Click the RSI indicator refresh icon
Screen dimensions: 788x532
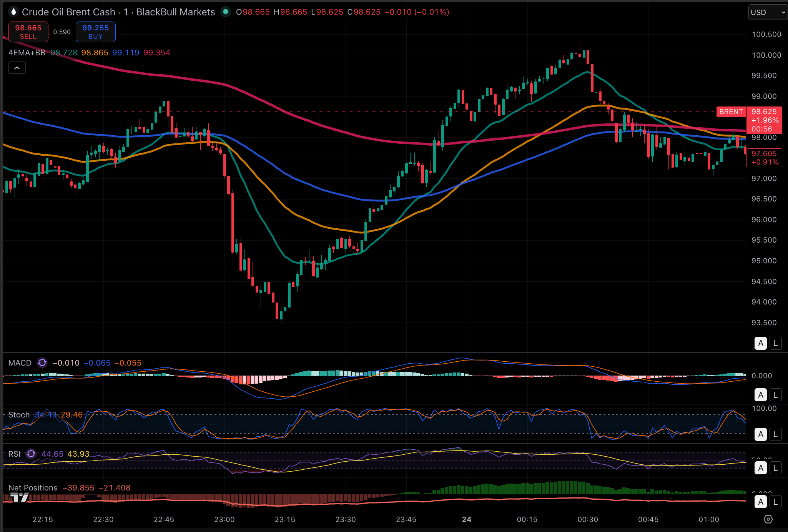point(31,454)
